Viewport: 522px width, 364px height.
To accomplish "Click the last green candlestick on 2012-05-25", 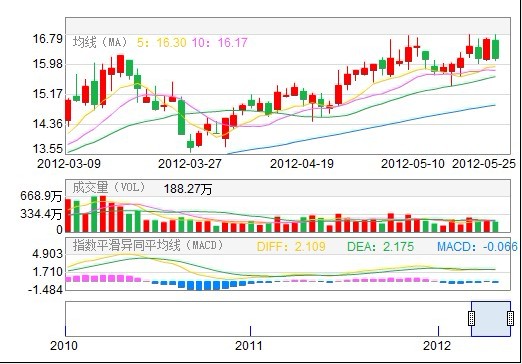I will tap(496, 49).
